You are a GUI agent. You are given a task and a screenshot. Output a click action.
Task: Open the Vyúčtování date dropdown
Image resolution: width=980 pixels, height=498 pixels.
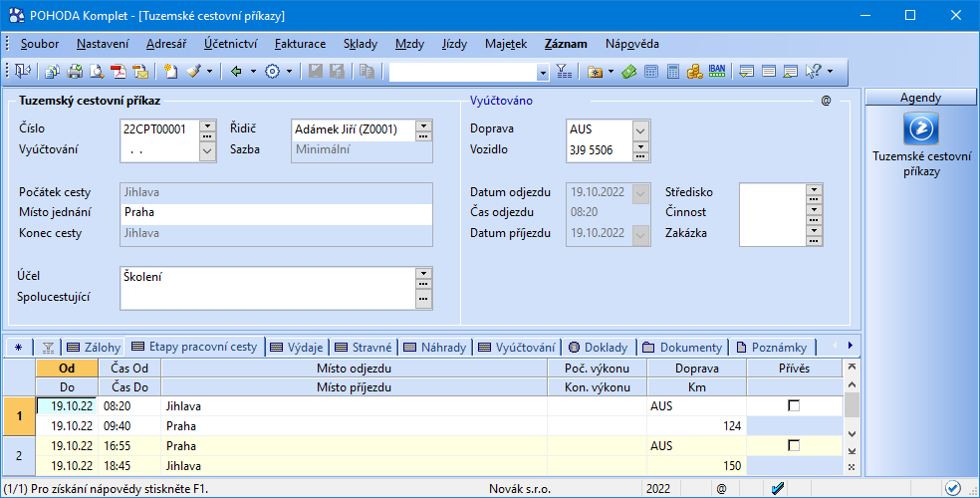pos(207,150)
